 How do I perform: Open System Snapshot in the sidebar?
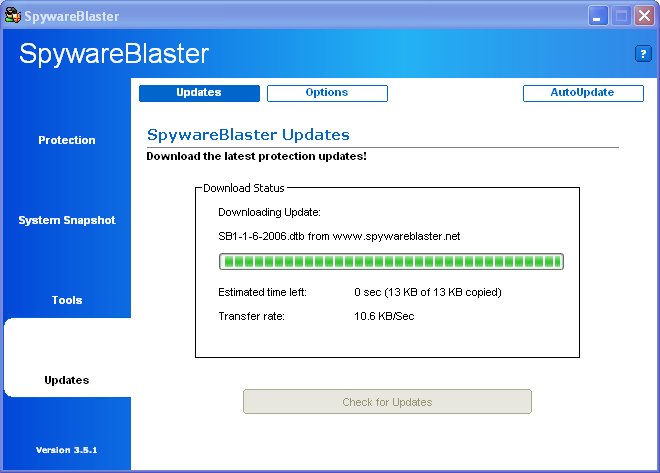(67, 220)
